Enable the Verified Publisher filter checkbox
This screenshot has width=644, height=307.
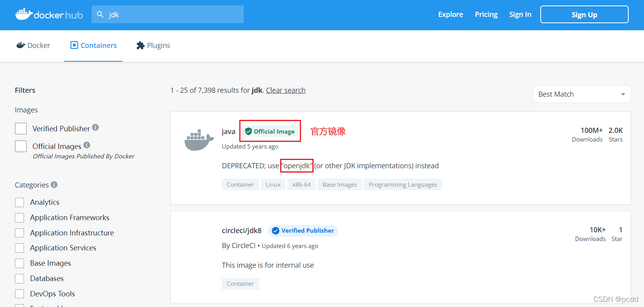pyautogui.click(x=21, y=129)
